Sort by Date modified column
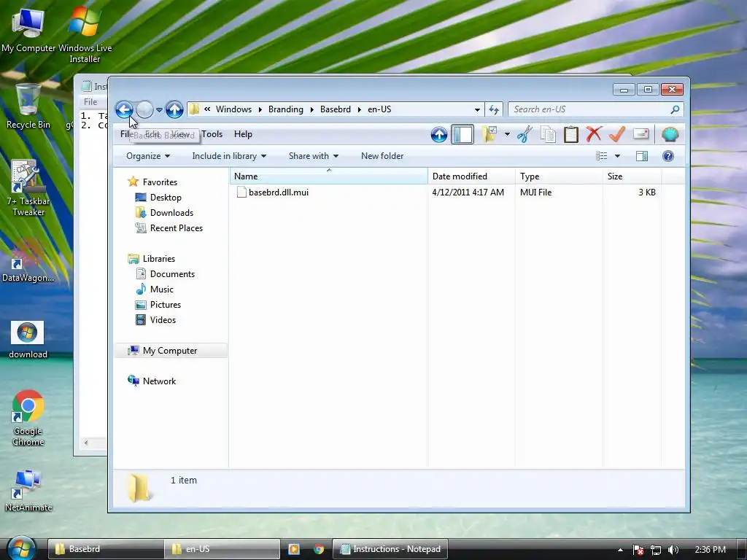 coord(471,176)
